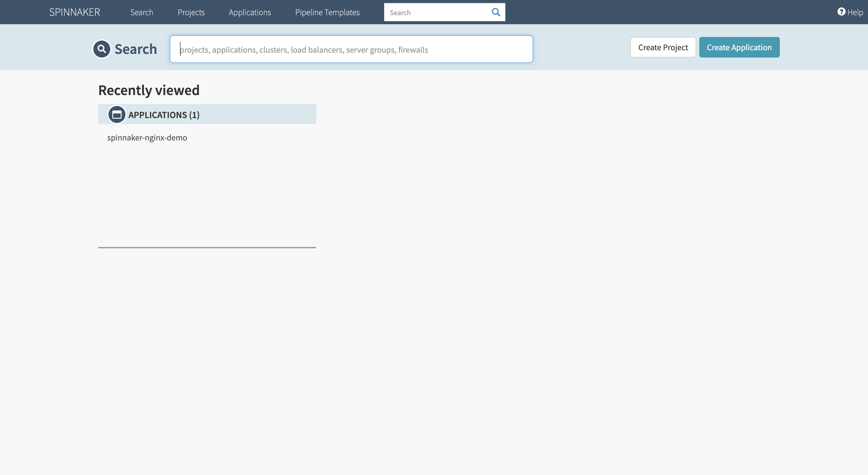Click the APPLICATIONS (1) section header
The height and width of the screenshot is (475, 868).
[164, 115]
